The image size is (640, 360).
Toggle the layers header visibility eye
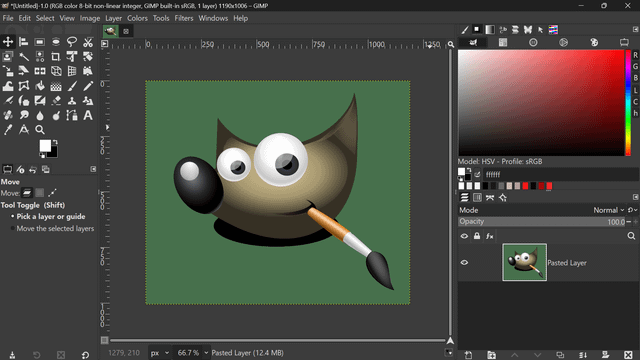click(x=464, y=236)
